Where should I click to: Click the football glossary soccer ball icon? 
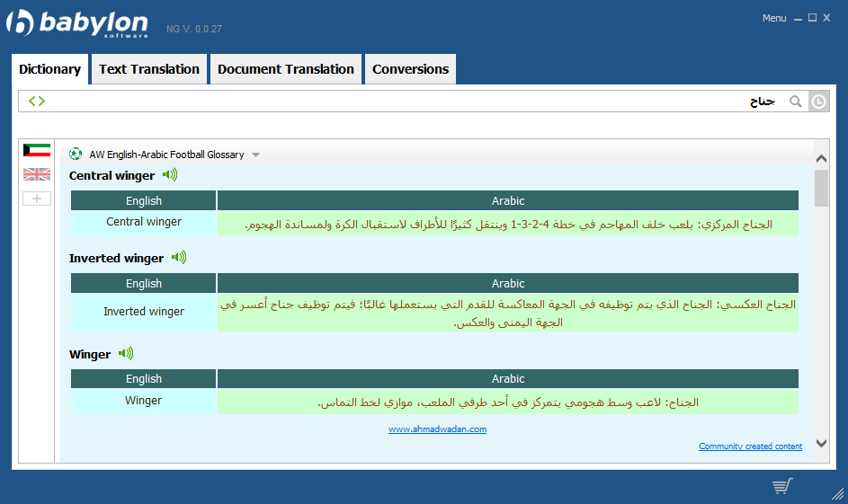[76, 155]
